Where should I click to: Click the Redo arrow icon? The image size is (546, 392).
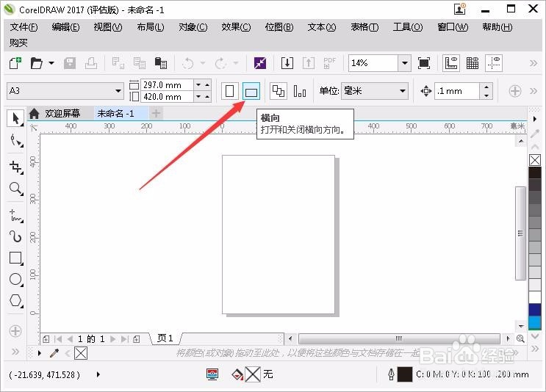pyautogui.click(x=220, y=63)
